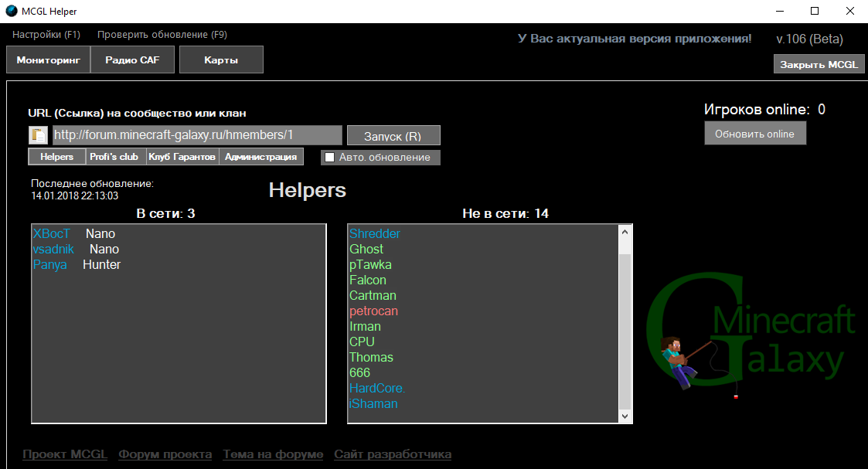Select offline player Shredder
868x469 pixels.
click(x=375, y=233)
